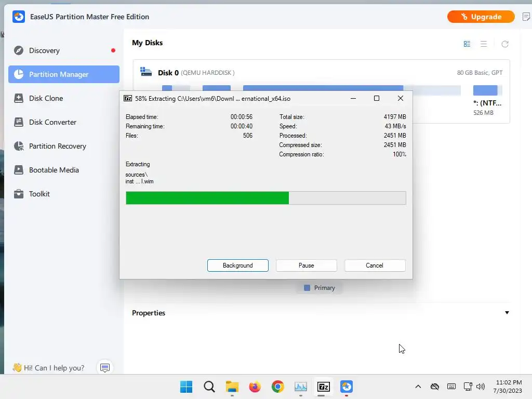
Task: Click the 'Hi! Can I help you?' text
Action: (x=54, y=368)
